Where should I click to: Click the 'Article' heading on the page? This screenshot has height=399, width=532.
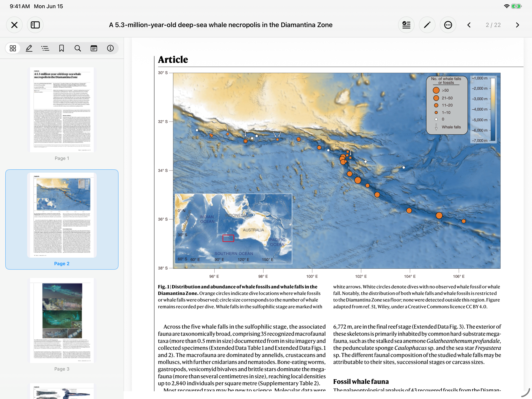(x=173, y=59)
